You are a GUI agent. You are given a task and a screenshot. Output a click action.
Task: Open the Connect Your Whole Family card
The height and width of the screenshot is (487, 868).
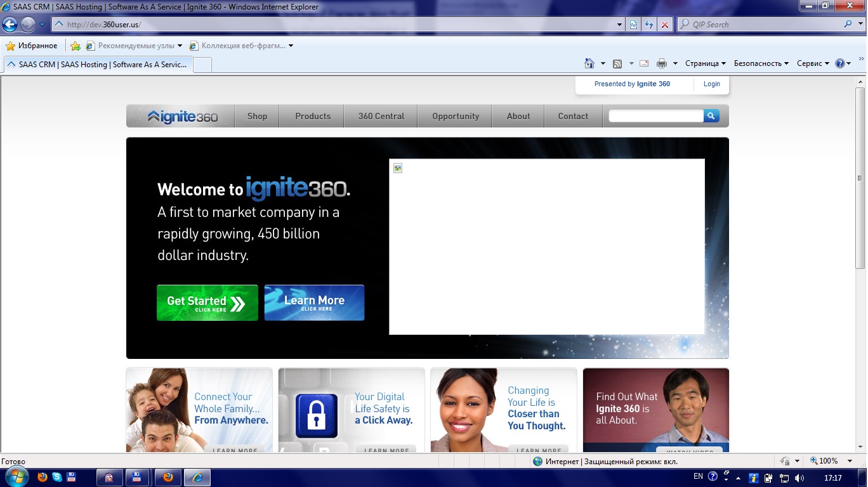point(199,410)
